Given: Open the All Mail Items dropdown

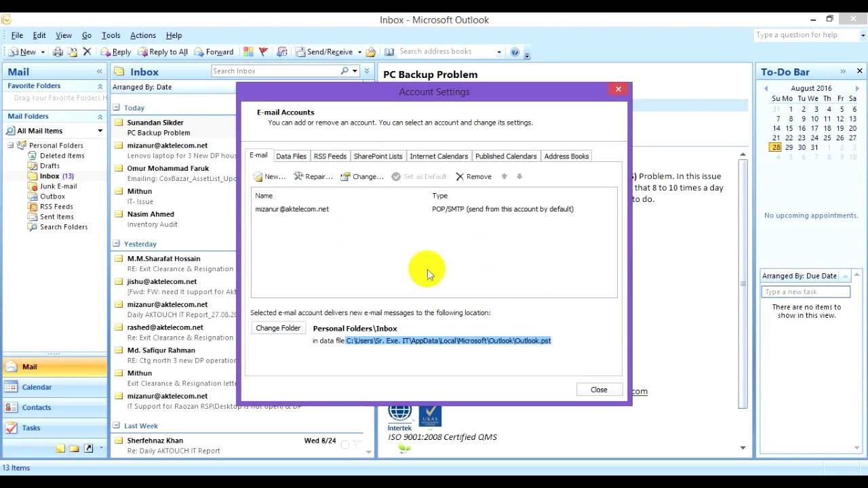Looking at the screenshot, I should pyautogui.click(x=100, y=131).
